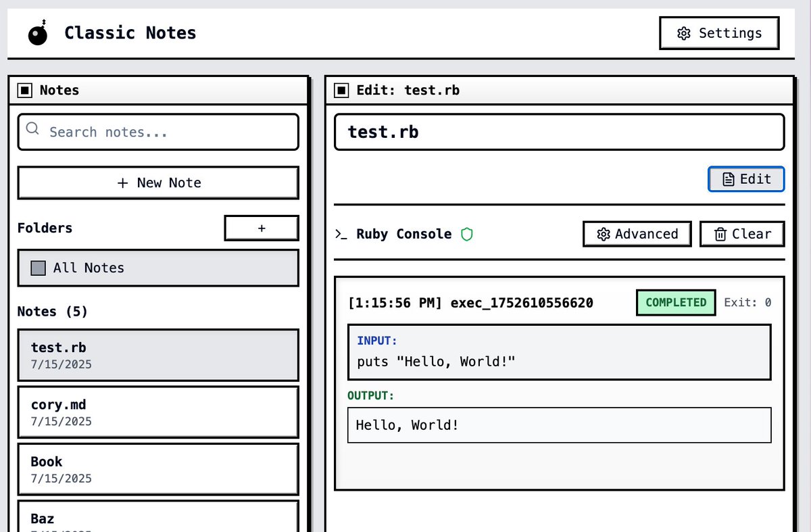The height and width of the screenshot is (532, 811).
Task: Click the Edit button
Action: pyautogui.click(x=746, y=179)
